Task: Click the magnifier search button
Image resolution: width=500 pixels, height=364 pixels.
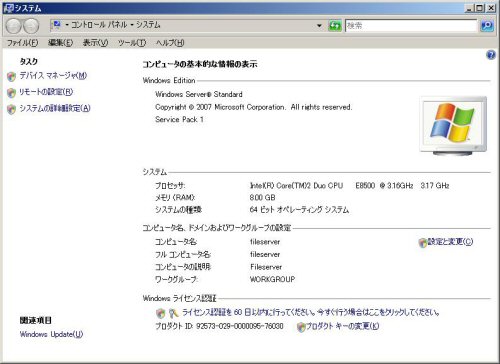Action: 487,26
